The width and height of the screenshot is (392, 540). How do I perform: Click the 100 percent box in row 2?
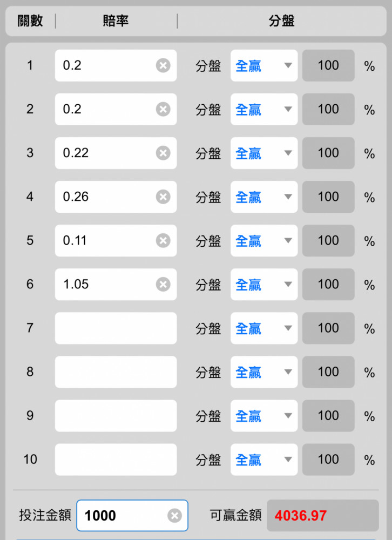[x=328, y=109]
